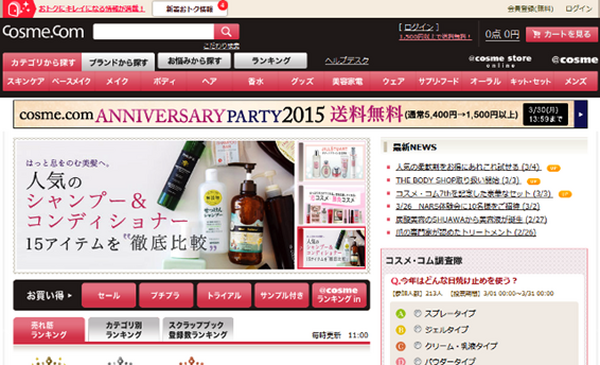Click the セール button

click(109, 295)
